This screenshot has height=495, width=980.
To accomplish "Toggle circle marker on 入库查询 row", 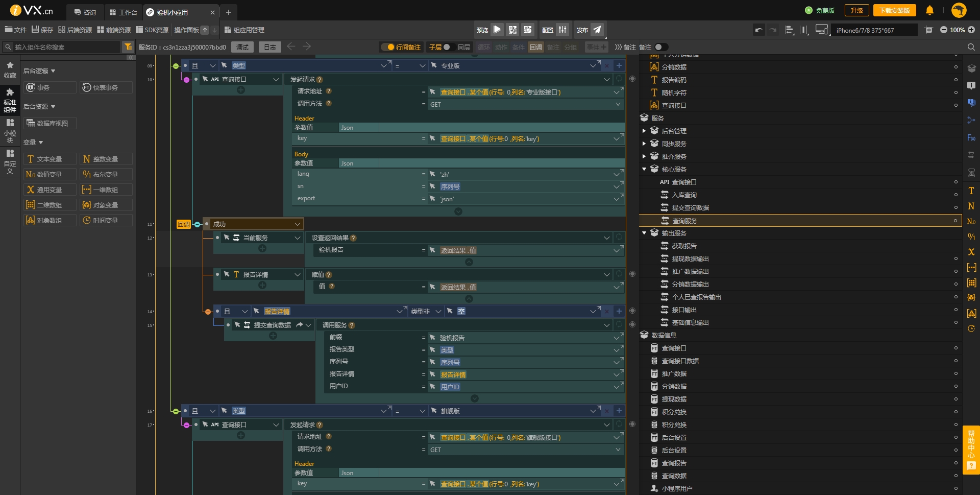I will [x=956, y=195].
